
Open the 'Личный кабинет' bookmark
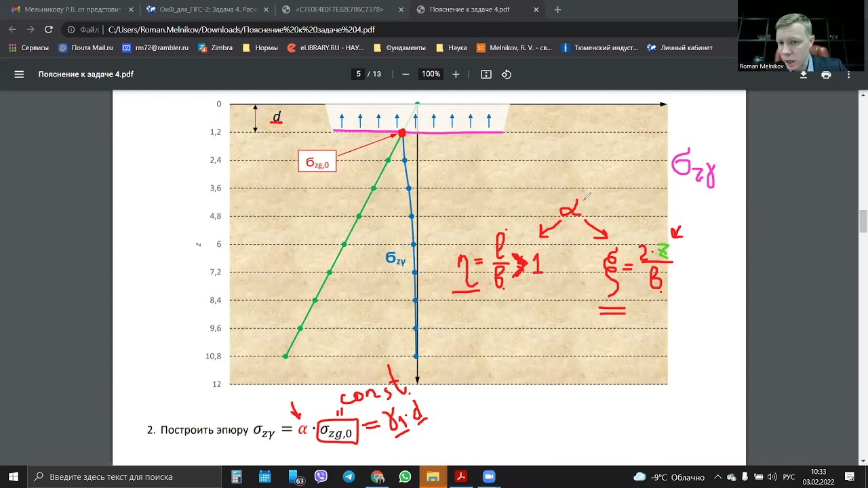pyautogui.click(x=679, y=48)
